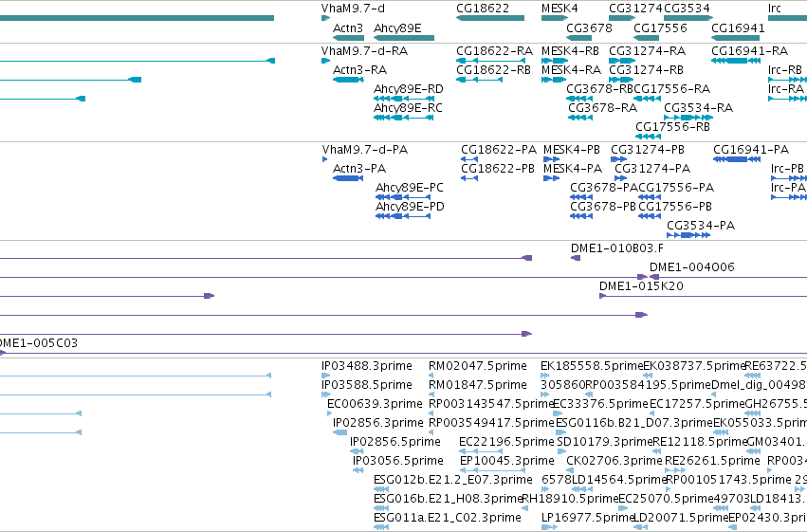
Task: Click the MESK4-RA transcript label
Action: coord(571,70)
